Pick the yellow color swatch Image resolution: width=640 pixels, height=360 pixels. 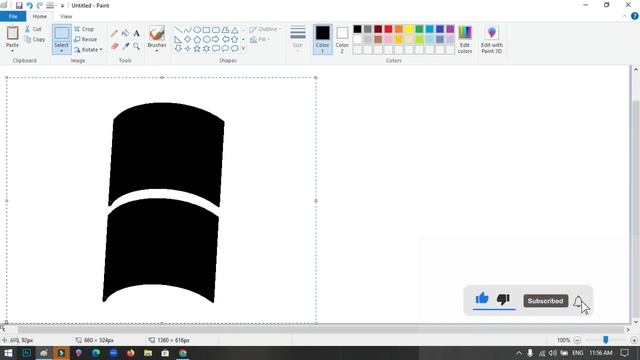pos(409,29)
